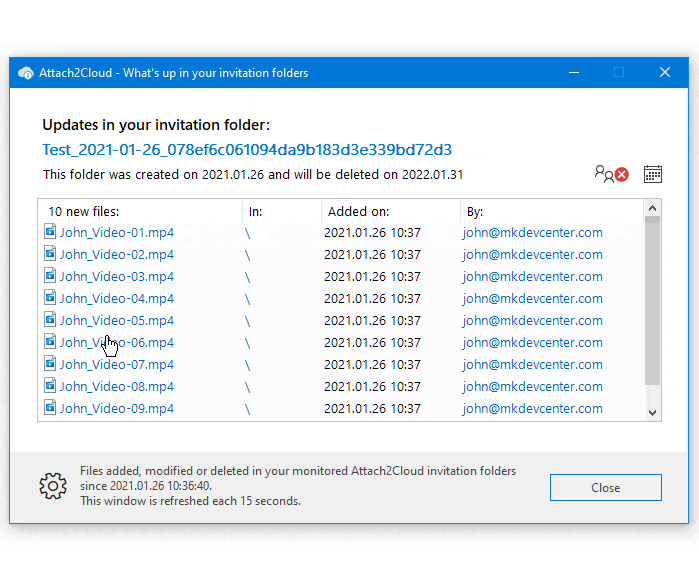
Task: Click the 2021.01.26 10:37 date for John_Video-05.mp4
Action: coord(372,321)
